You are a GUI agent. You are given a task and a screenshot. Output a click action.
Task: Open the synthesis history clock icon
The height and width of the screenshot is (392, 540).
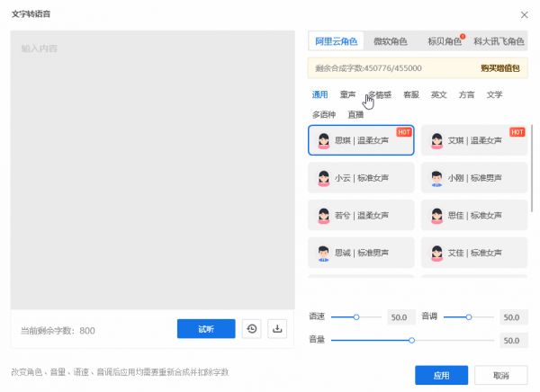point(252,329)
